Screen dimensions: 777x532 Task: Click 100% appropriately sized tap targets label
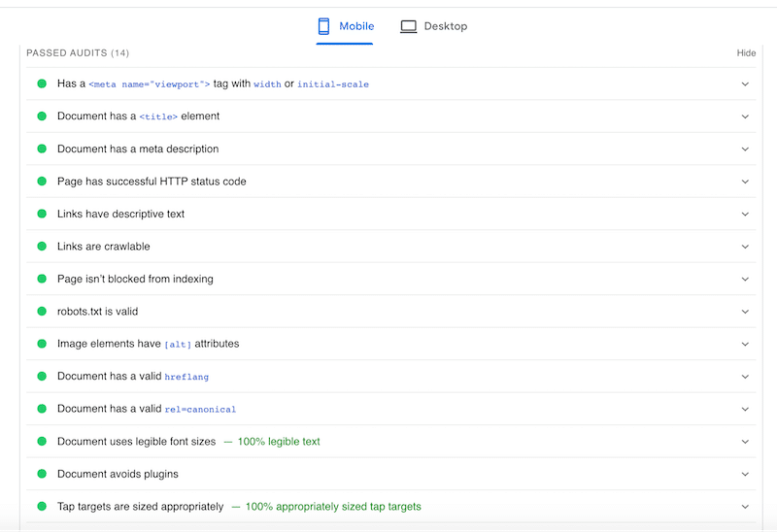333,507
